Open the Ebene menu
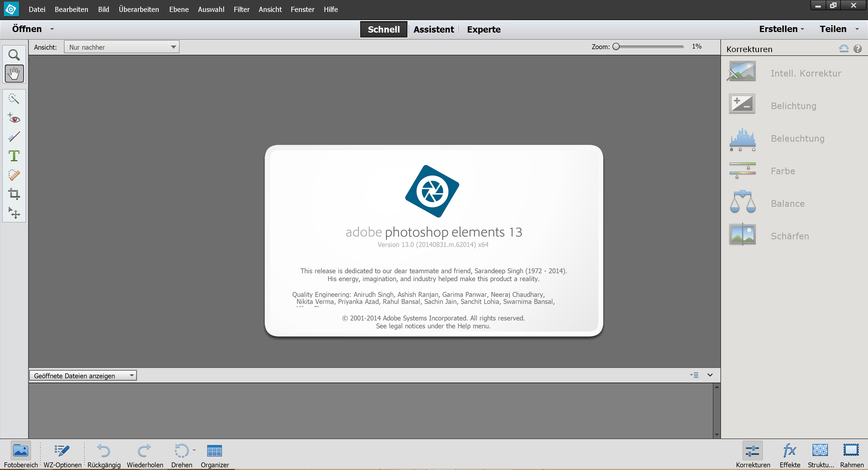868x470 pixels. pyautogui.click(x=178, y=9)
